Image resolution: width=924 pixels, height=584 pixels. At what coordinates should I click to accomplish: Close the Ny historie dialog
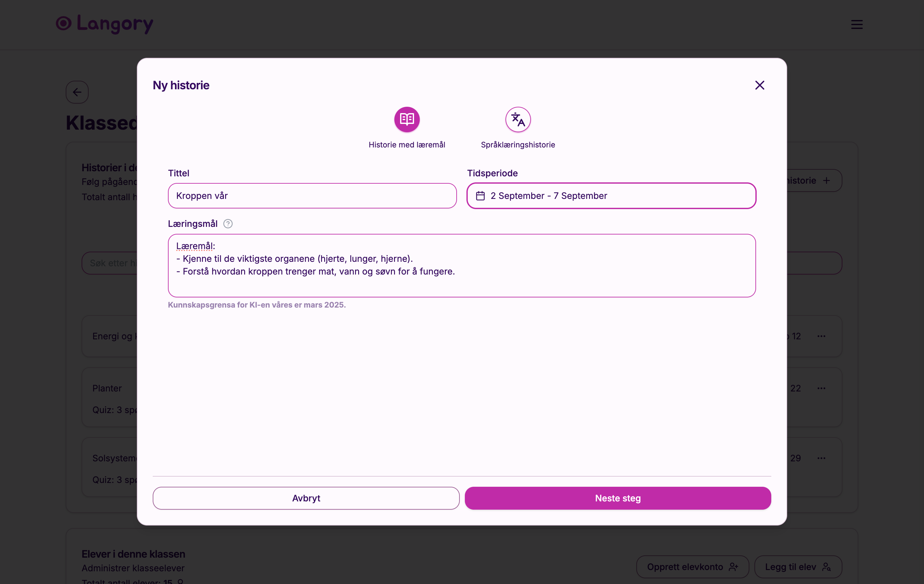coord(760,85)
